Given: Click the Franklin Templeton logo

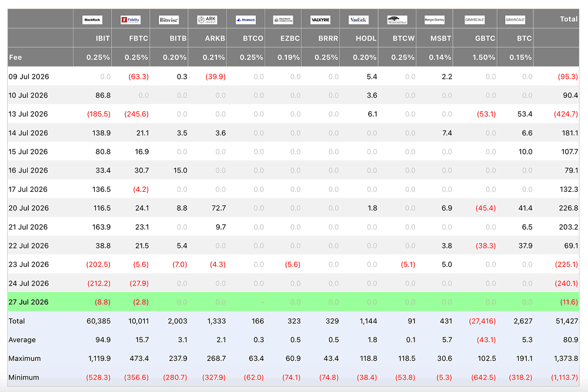Looking at the screenshot, I should [x=283, y=19].
